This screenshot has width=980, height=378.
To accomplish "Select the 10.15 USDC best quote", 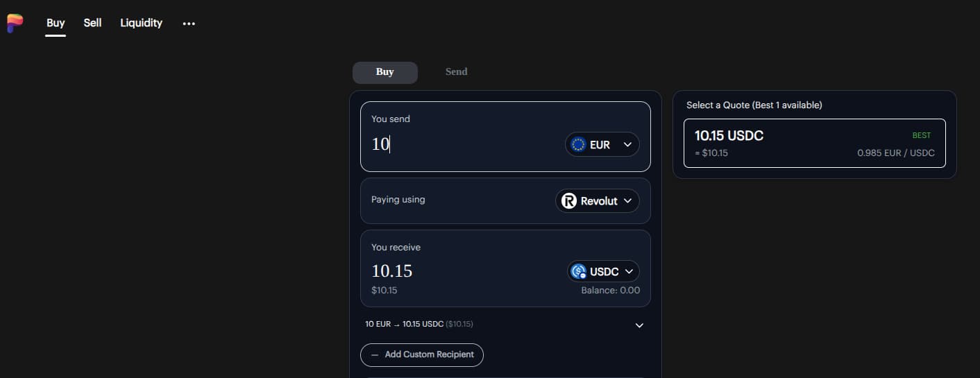I will pyautogui.click(x=814, y=143).
